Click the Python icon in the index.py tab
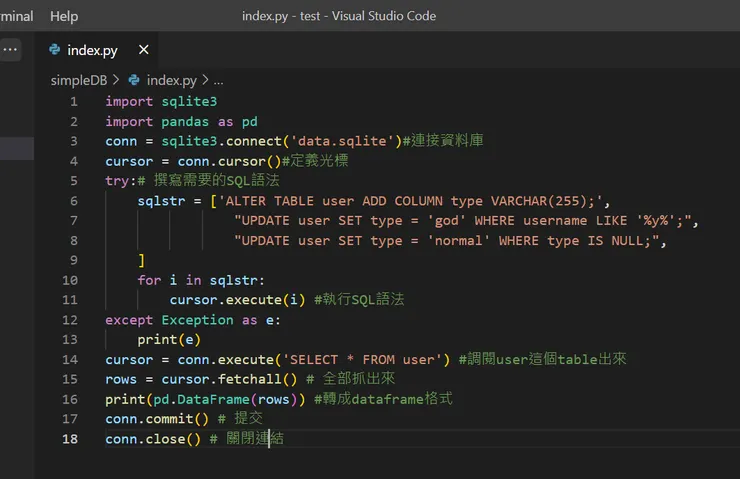Viewport: 740px width, 479px height. [x=54, y=49]
